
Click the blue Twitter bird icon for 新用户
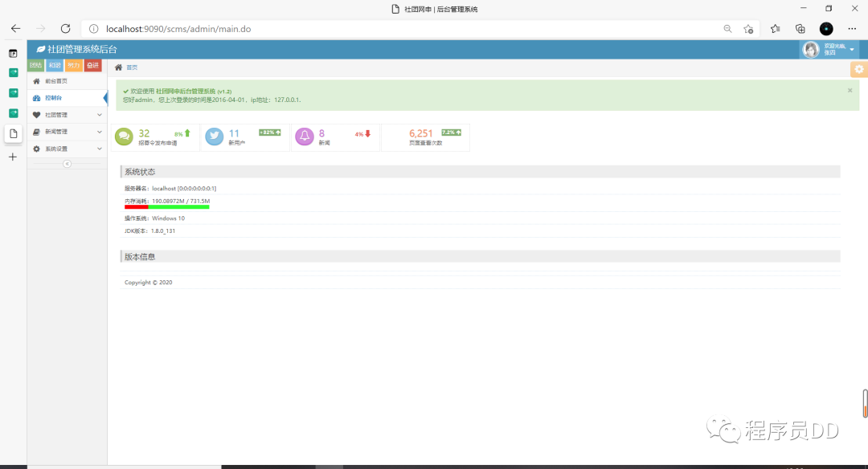[x=215, y=136]
